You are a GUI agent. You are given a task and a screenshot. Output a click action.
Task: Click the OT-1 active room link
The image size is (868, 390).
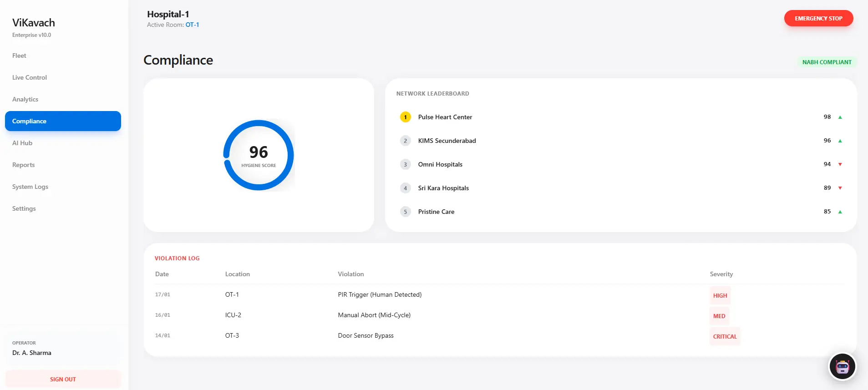(x=192, y=25)
